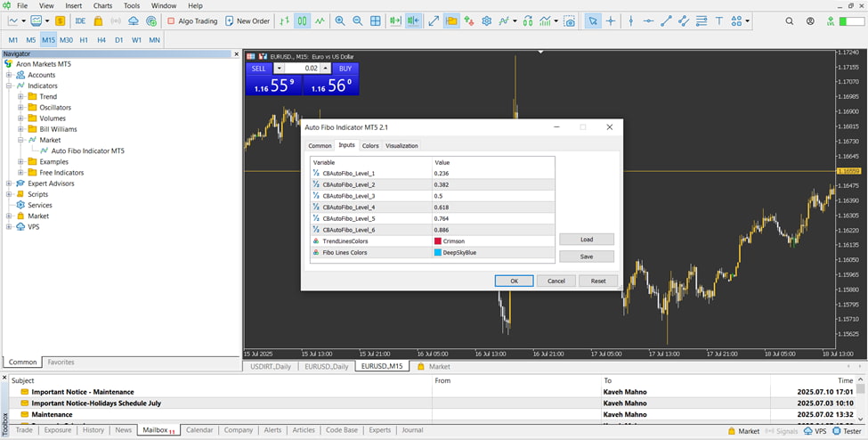Select the text label tool

pyautogui.click(x=719, y=21)
